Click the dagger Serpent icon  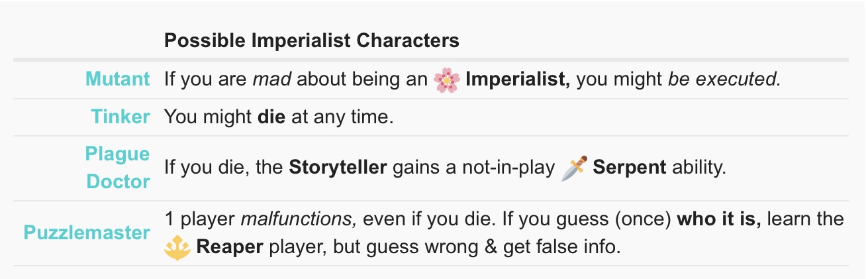click(x=572, y=167)
